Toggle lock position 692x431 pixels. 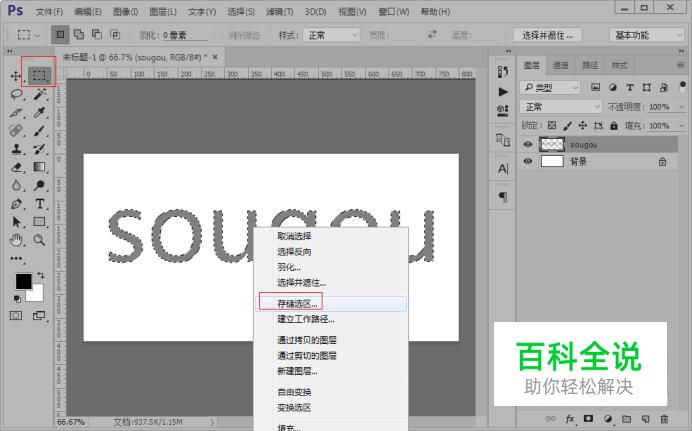click(x=583, y=126)
